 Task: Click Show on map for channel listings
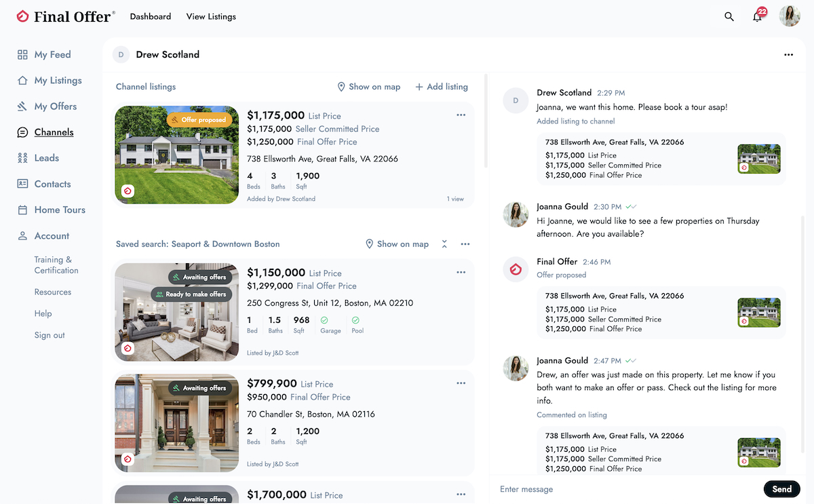(x=369, y=87)
